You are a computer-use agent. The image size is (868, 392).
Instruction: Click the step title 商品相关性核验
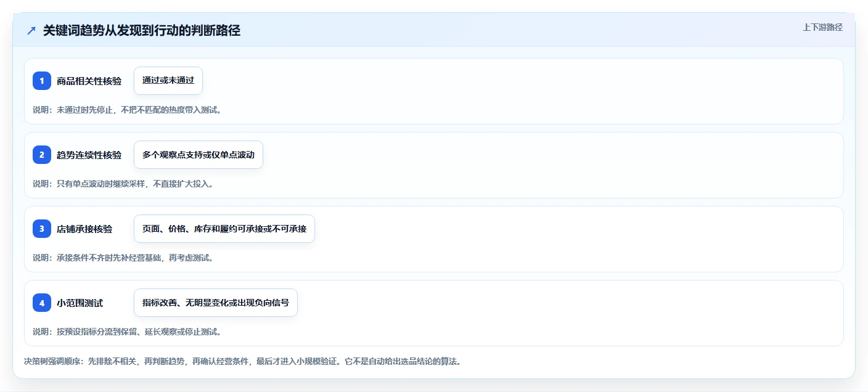pos(89,81)
